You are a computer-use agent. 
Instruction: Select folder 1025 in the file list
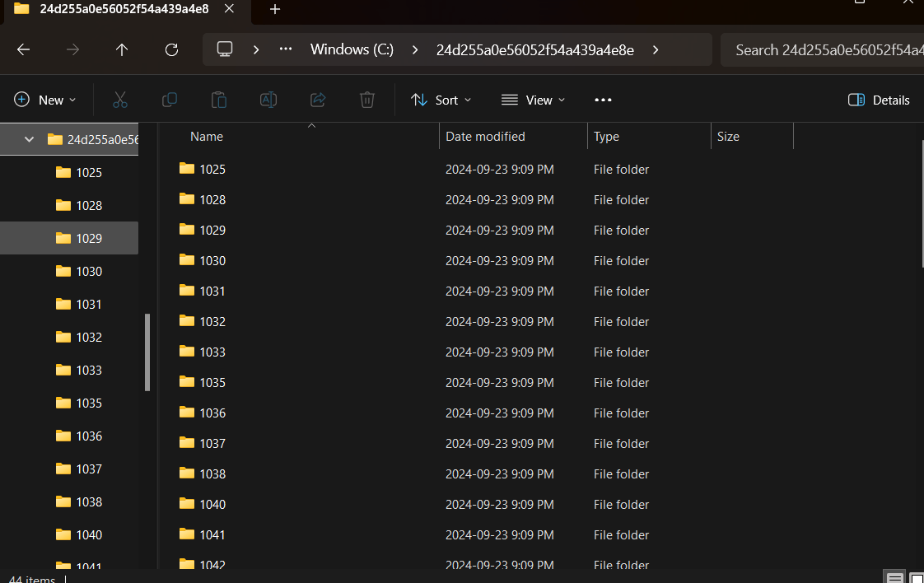212,170
